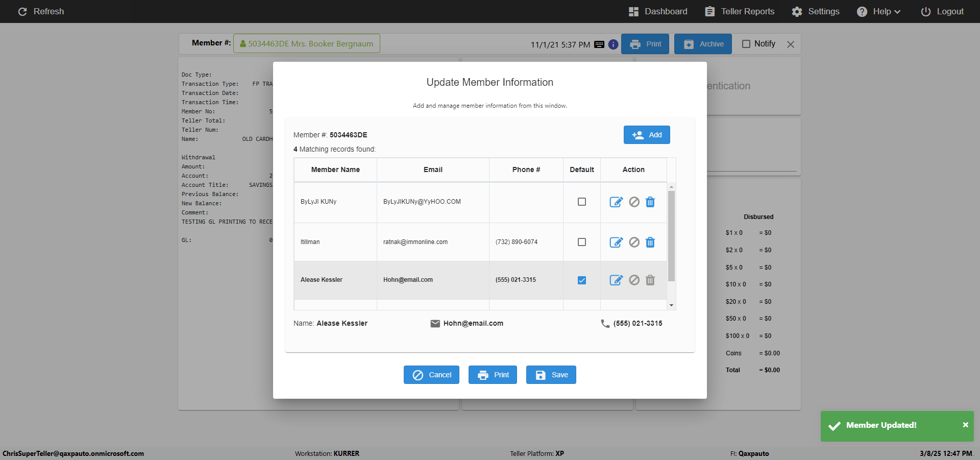980x460 pixels.
Task: Edit the Alease Kessler member record
Action: [616, 280]
